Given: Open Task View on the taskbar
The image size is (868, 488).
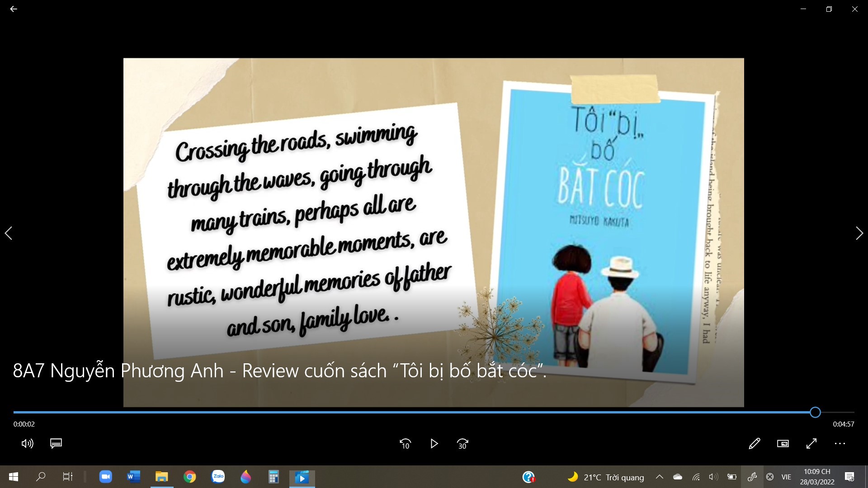Looking at the screenshot, I should 67,477.
